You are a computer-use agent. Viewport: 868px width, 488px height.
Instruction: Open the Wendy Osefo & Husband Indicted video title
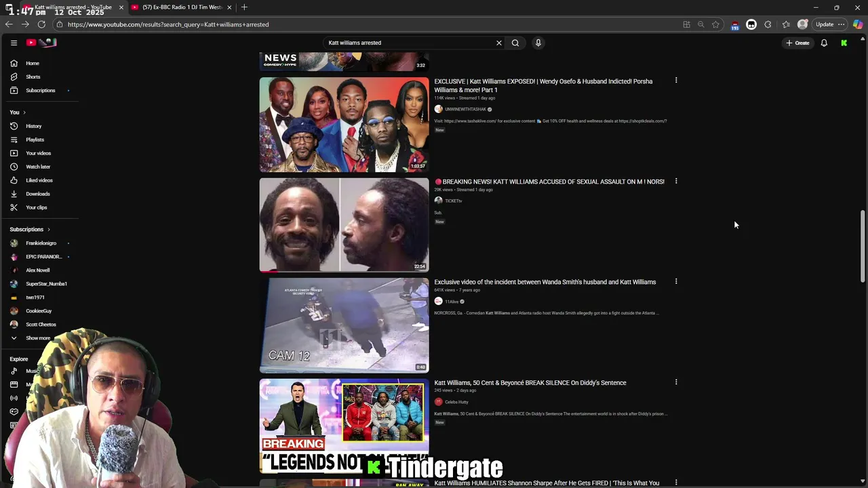click(x=543, y=85)
